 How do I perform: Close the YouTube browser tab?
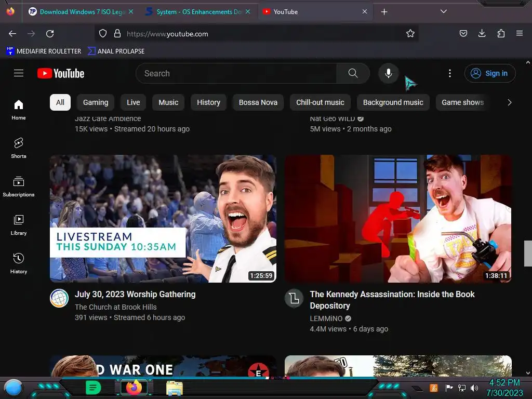point(365,11)
